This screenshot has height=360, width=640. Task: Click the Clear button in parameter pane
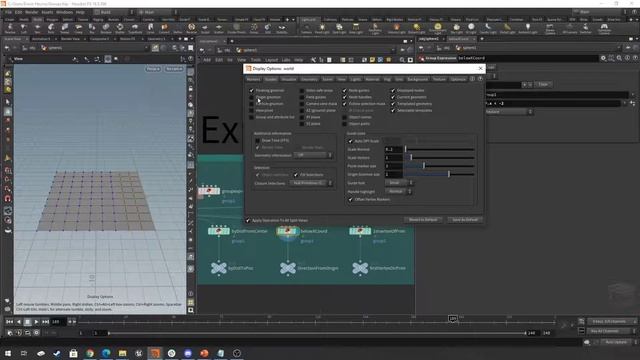click(x=543, y=84)
